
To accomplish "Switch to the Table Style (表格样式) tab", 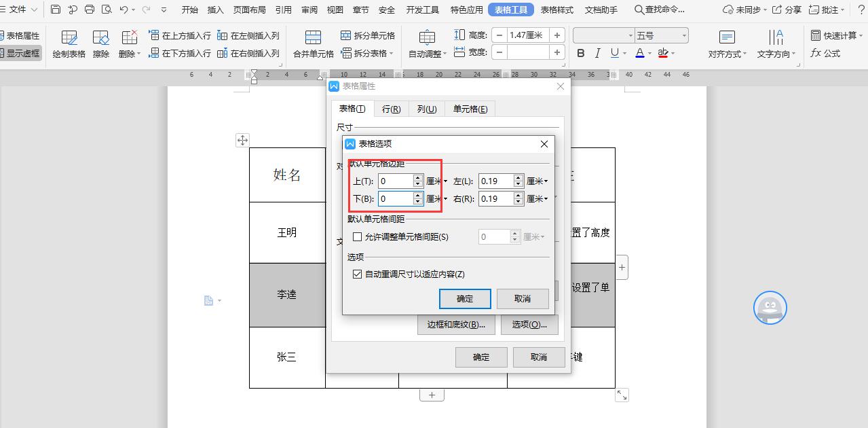I will (x=556, y=10).
